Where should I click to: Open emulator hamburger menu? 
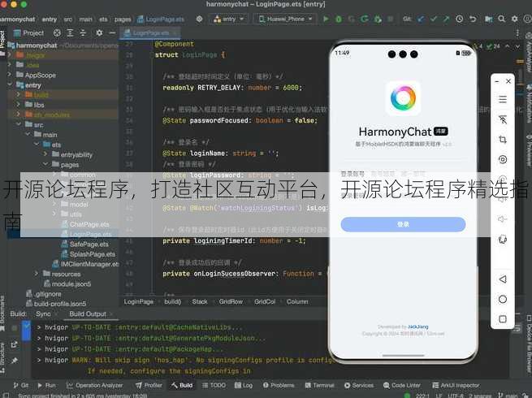point(503,99)
